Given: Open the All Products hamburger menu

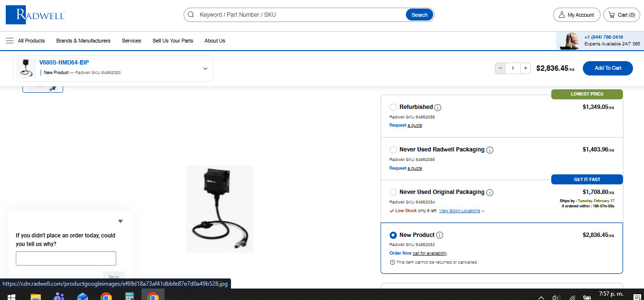Looking at the screenshot, I should (10, 41).
